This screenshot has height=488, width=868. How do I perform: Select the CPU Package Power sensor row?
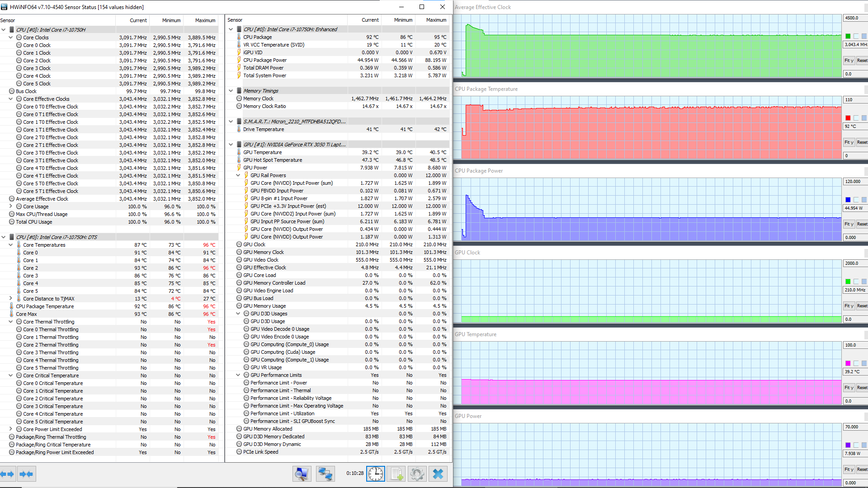[x=265, y=60]
